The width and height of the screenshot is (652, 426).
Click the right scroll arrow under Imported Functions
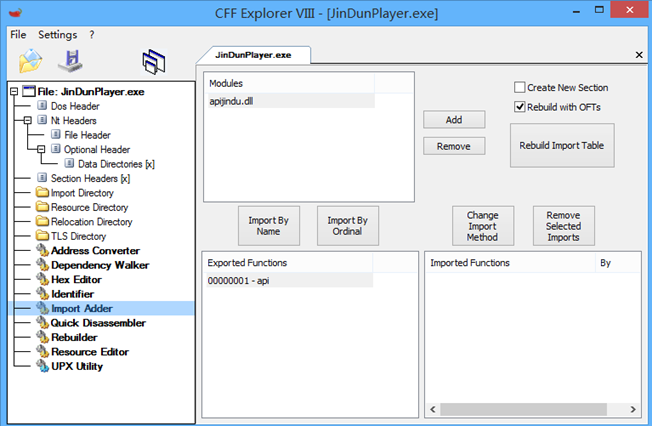click(x=632, y=409)
